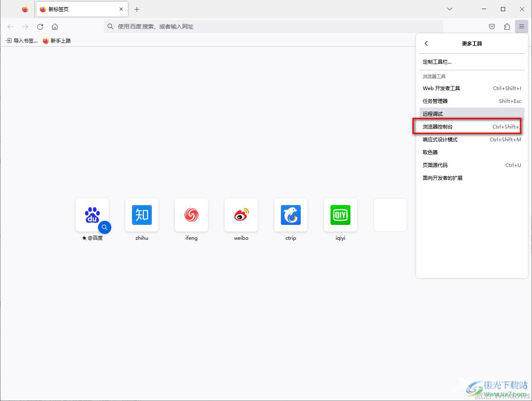Viewport: 532px width, 401px height.
Task: View 页面源代码
Action: pos(472,165)
